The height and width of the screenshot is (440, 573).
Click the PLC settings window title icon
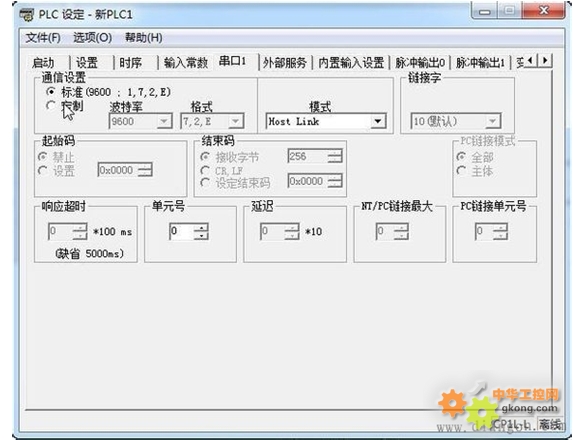coord(27,15)
